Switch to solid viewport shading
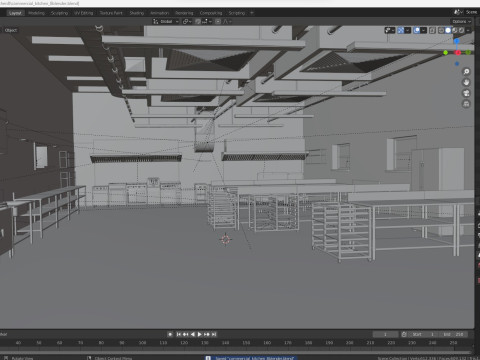This screenshot has height=360, width=480. pyautogui.click(x=448, y=30)
